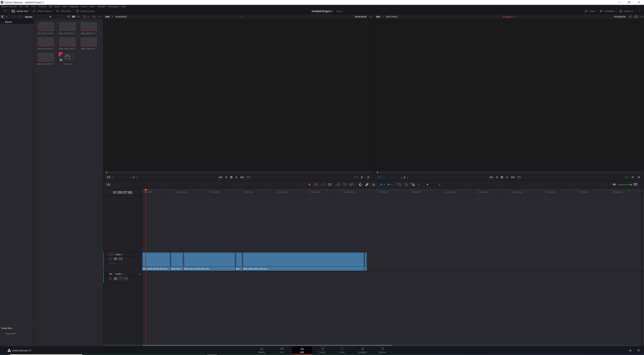Open the bin list layout dropdown arrow

7,17
